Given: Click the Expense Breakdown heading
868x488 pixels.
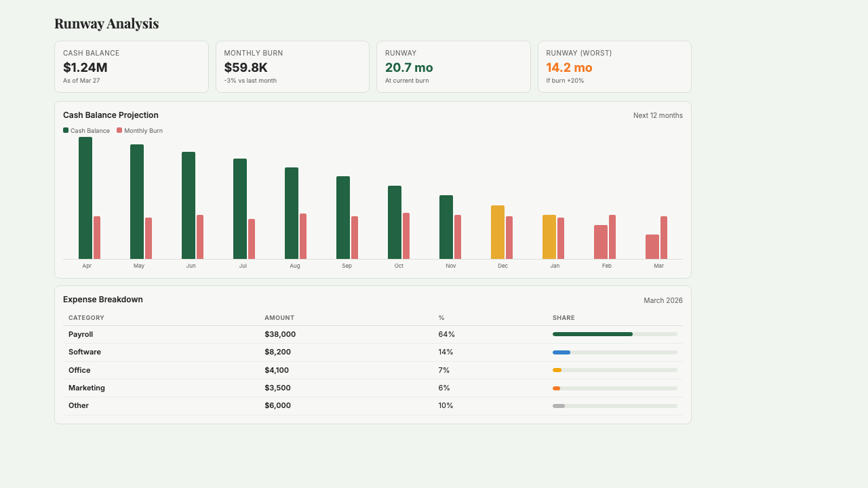Looking at the screenshot, I should (103, 300).
